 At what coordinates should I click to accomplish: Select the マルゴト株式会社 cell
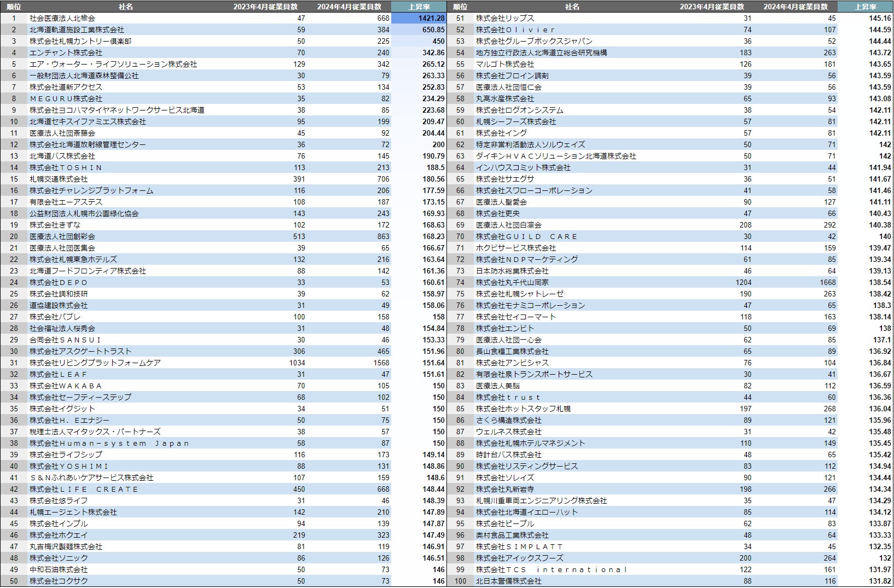(x=505, y=64)
